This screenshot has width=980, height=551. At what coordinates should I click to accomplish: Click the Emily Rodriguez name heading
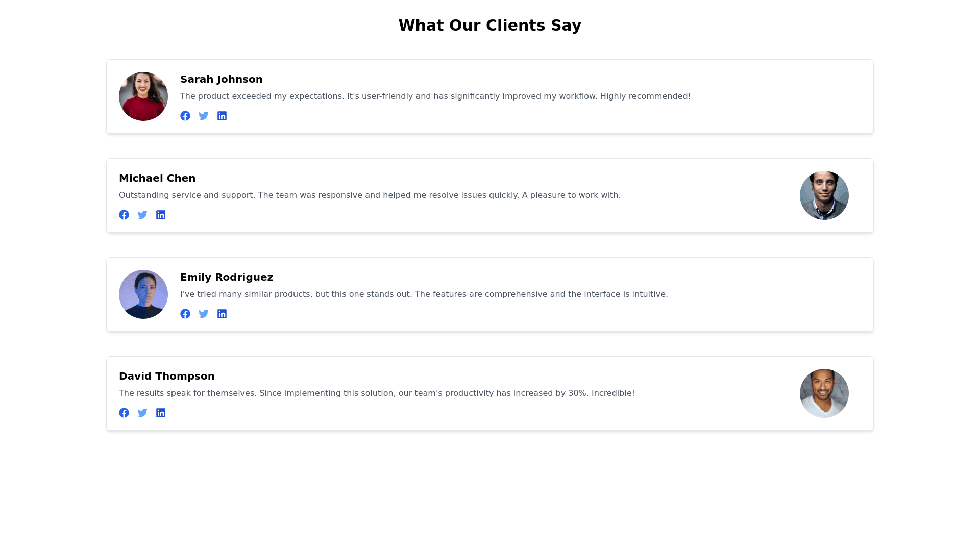pyautogui.click(x=226, y=277)
